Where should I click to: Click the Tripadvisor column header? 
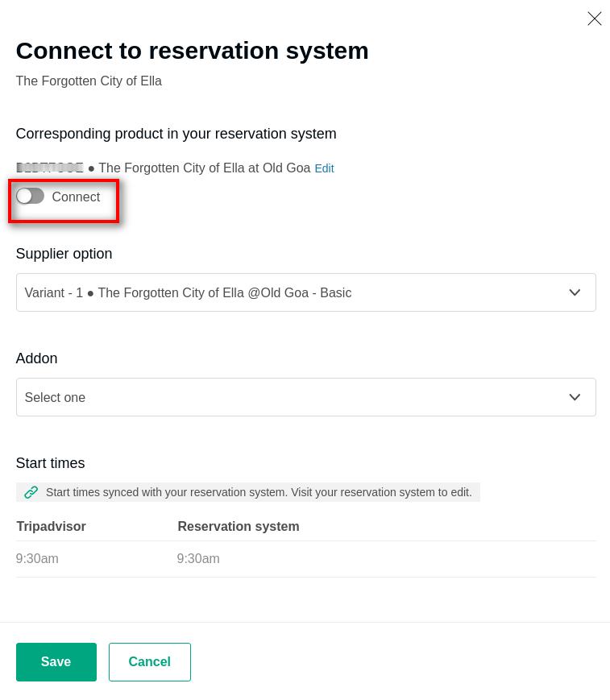tap(51, 527)
